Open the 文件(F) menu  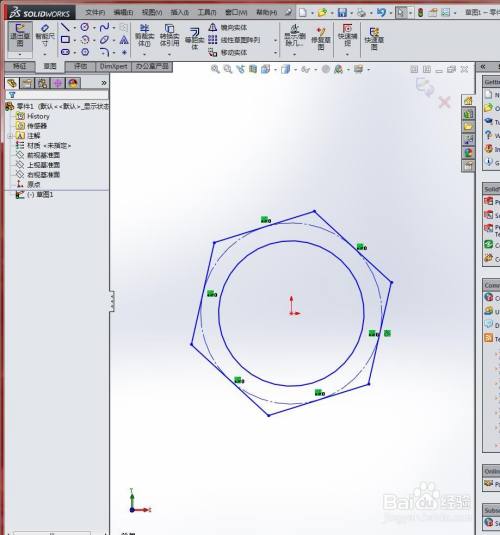pos(95,13)
